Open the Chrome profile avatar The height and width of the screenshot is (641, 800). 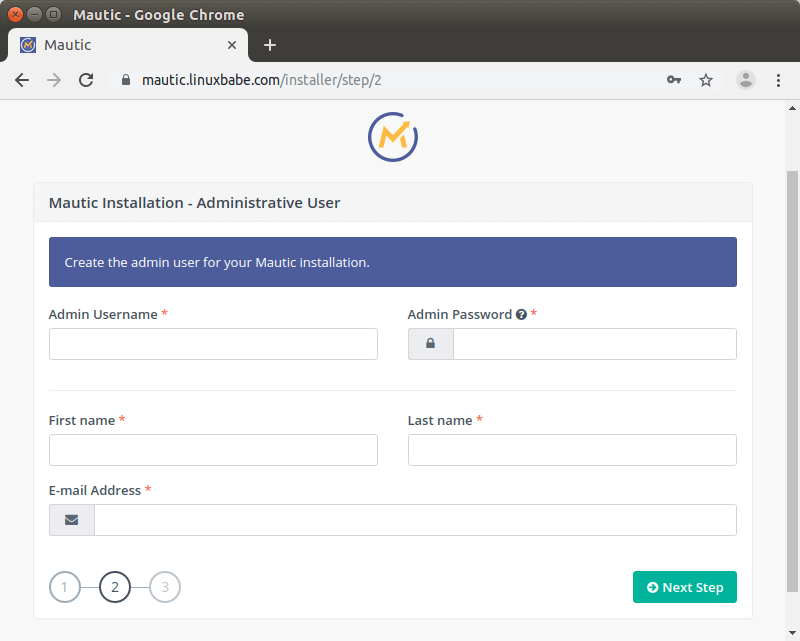pyautogui.click(x=746, y=79)
